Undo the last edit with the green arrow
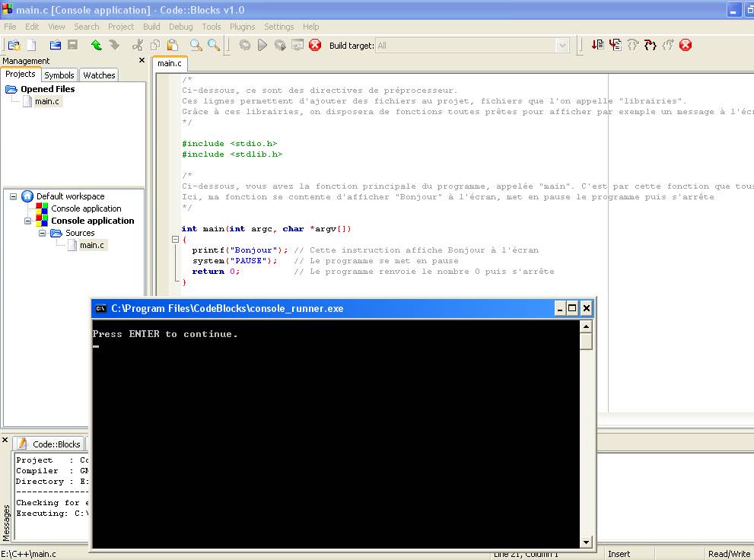Screen dimensions: 754x560 pos(95,45)
